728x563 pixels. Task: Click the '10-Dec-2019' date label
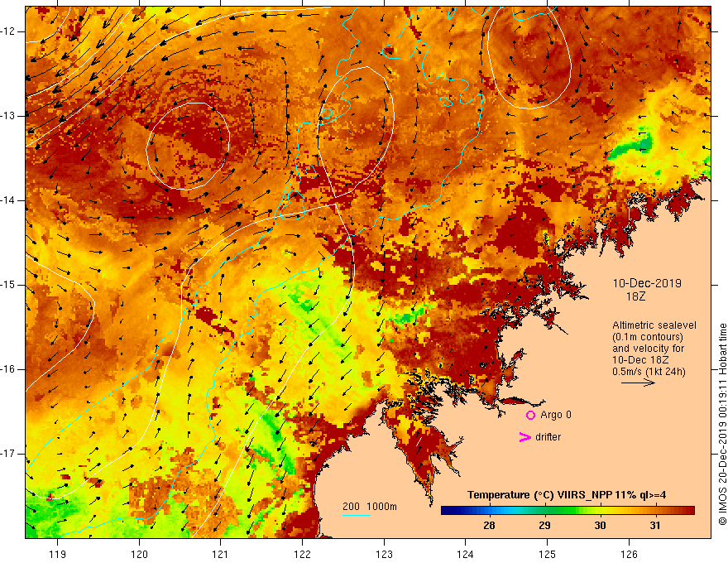(647, 283)
